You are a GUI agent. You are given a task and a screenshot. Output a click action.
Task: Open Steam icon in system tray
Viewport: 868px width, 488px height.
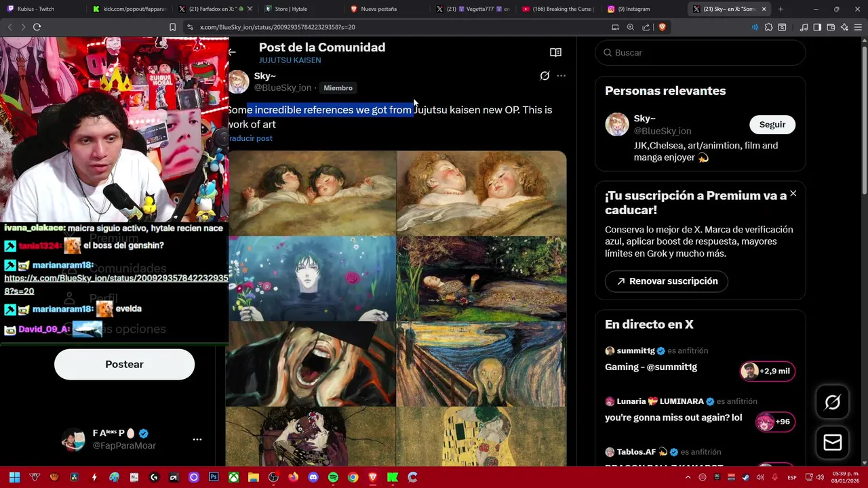click(747, 477)
